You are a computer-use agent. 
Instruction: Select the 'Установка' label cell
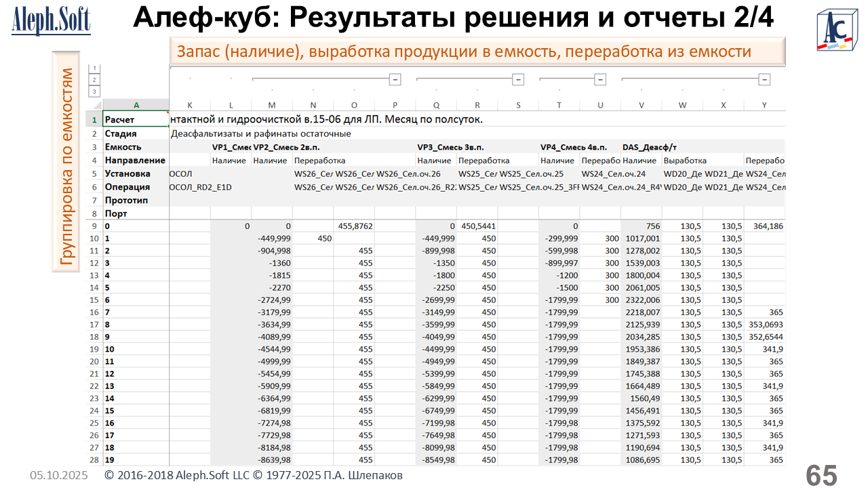(x=136, y=174)
